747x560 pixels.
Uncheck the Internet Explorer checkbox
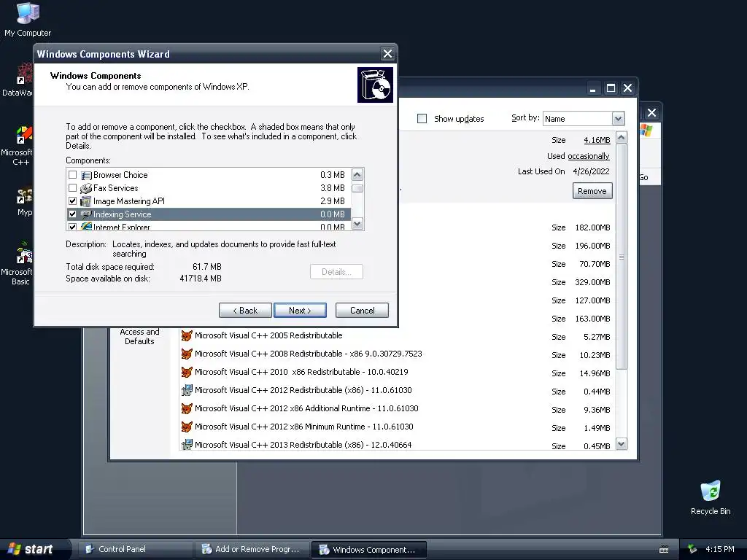coord(72,227)
